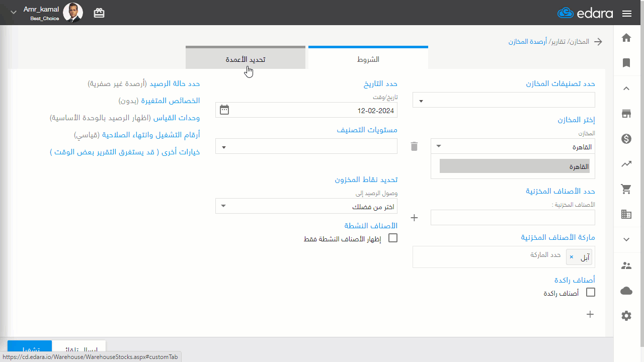The width and height of the screenshot is (644, 362).
Task: Open the cloud sidebar icon
Action: 626,291
